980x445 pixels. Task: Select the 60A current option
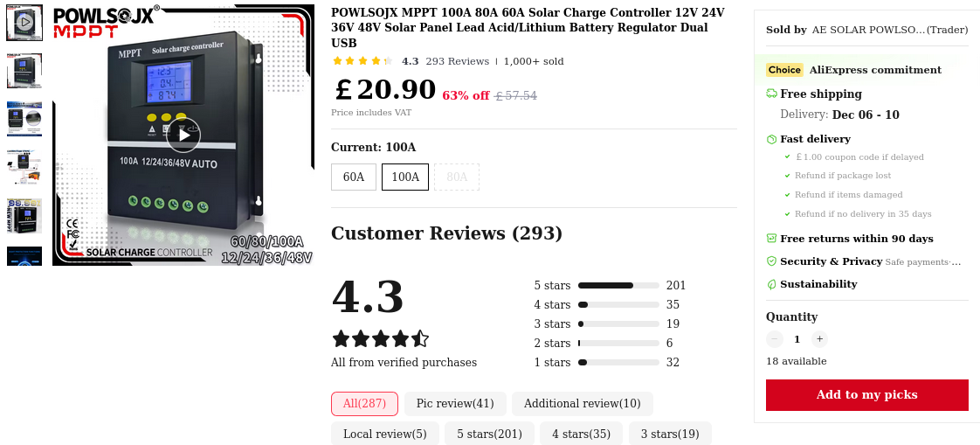coord(354,177)
